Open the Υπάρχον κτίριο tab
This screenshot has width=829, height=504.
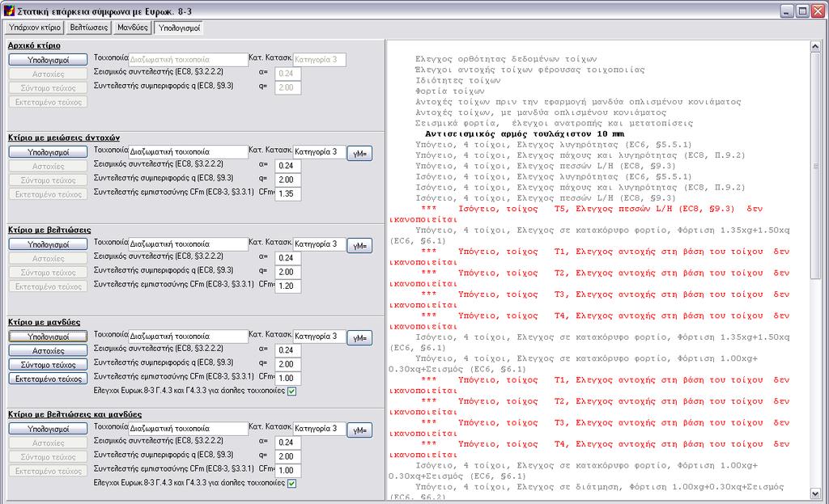35,28
